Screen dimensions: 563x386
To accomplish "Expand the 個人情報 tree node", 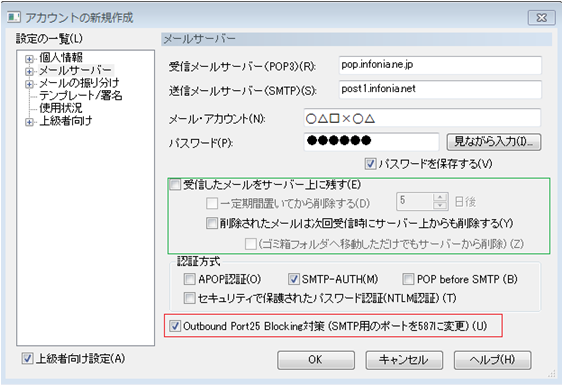I will click(29, 59).
